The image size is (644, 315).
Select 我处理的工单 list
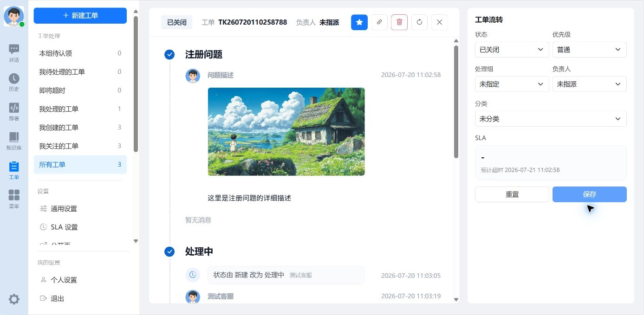(80, 109)
